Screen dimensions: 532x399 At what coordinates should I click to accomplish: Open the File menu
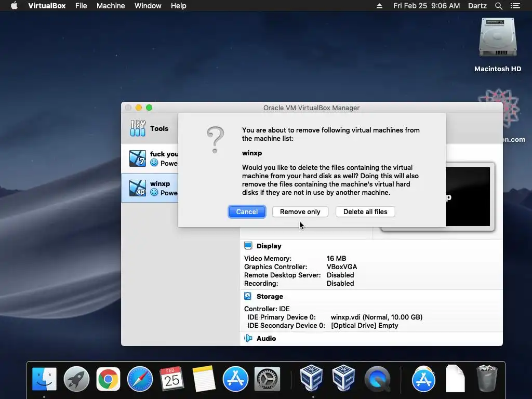(81, 6)
